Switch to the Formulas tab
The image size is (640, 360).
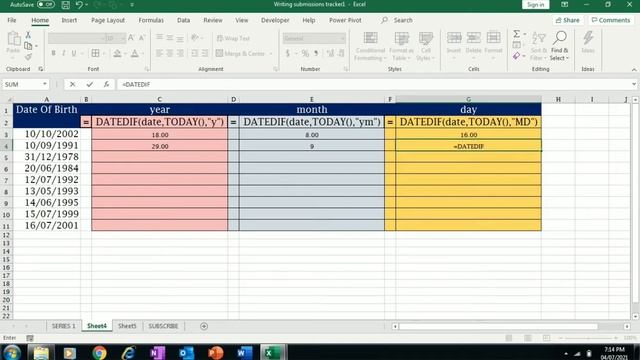(x=151, y=20)
